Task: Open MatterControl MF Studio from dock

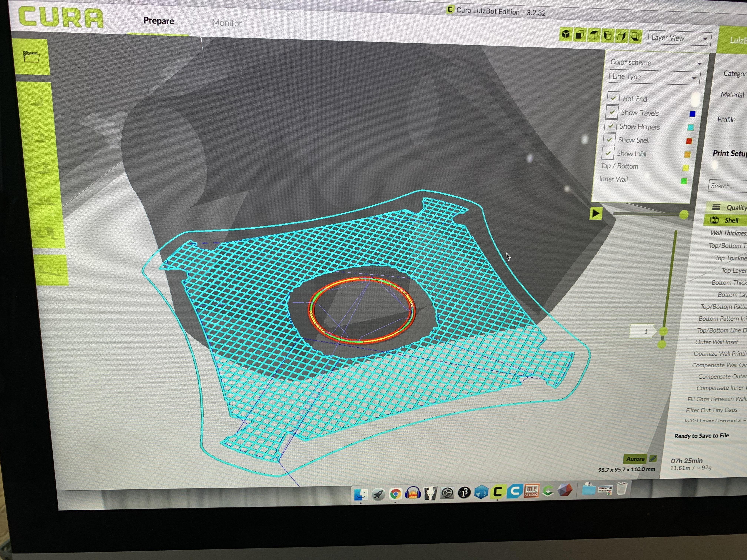Action: pyautogui.click(x=531, y=491)
